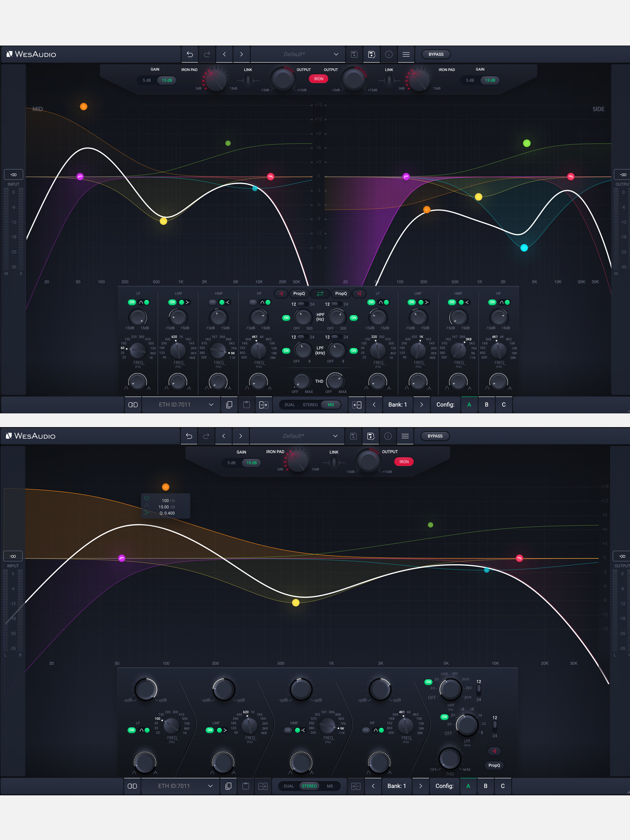
Task: Select 5 dB gain on mid channel
Action: point(147,80)
